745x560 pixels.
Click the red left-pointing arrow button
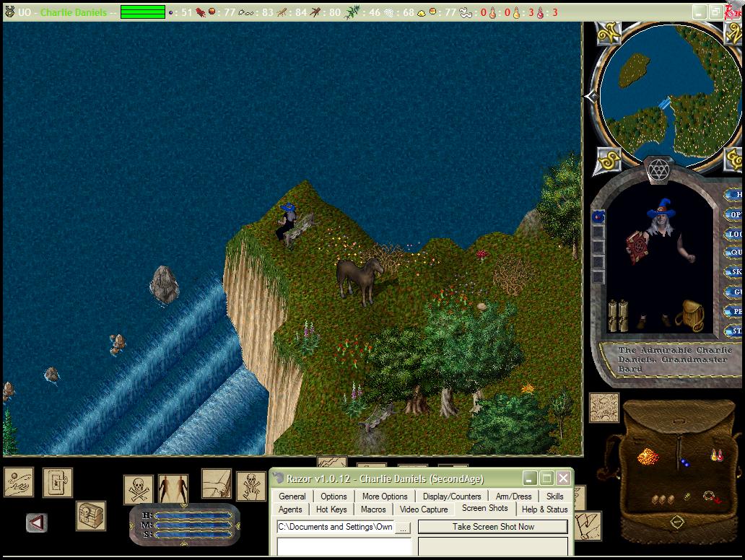point(37,522)
